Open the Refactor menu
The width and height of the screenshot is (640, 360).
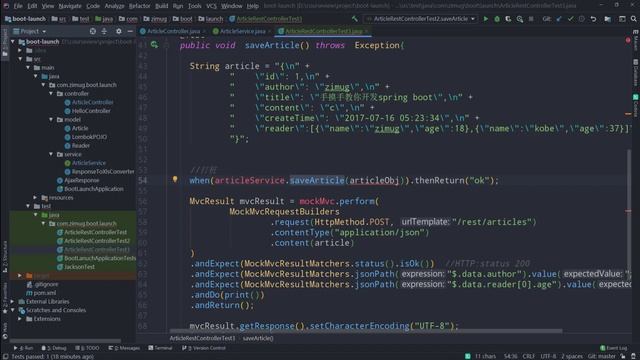click(140, 6)
